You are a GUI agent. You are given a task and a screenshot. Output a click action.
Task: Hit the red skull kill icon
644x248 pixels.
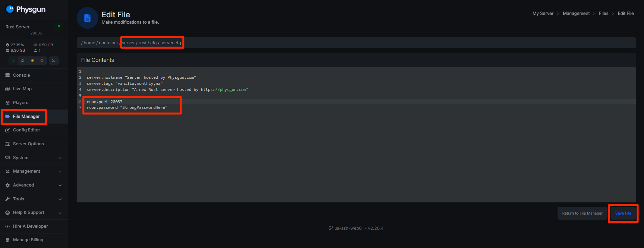click(x=42, y=60)
